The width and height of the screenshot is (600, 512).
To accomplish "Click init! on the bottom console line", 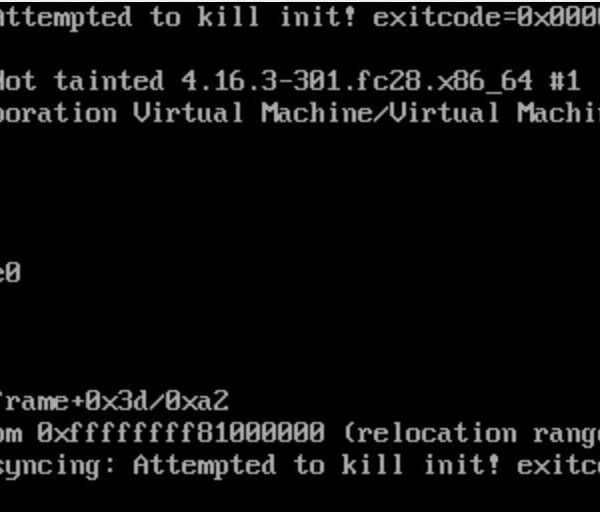I will coord(462,465).
